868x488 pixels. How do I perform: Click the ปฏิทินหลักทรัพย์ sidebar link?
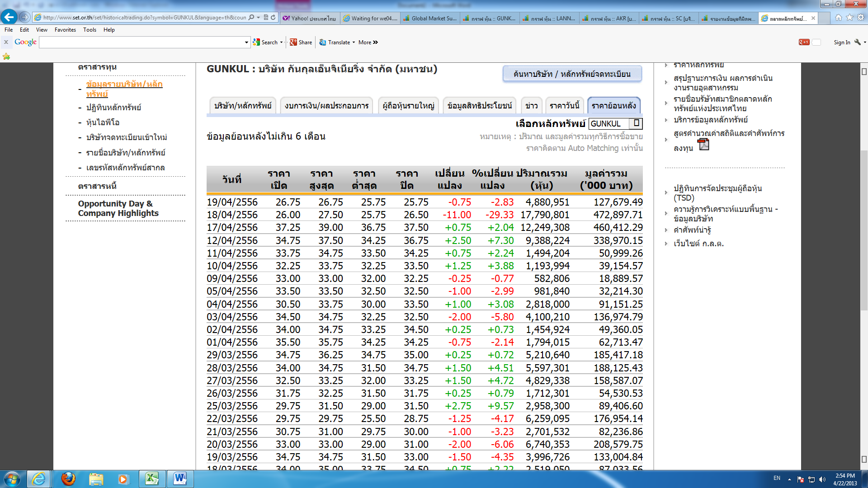(113, 108)
